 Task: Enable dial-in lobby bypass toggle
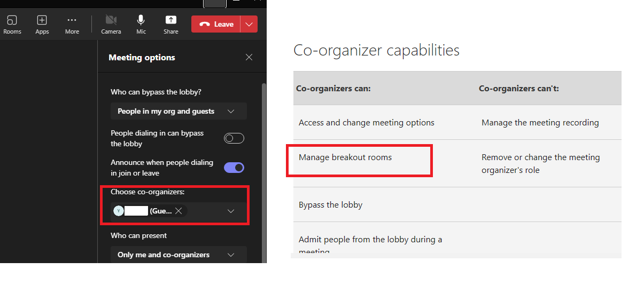point(234,138)
